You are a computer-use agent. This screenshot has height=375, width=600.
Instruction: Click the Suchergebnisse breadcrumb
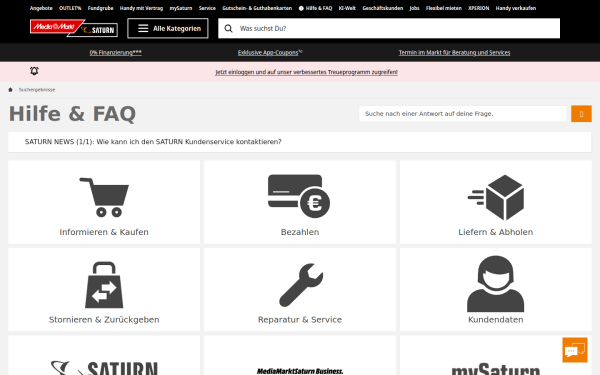pyautogui.click(x=37, y=90)
